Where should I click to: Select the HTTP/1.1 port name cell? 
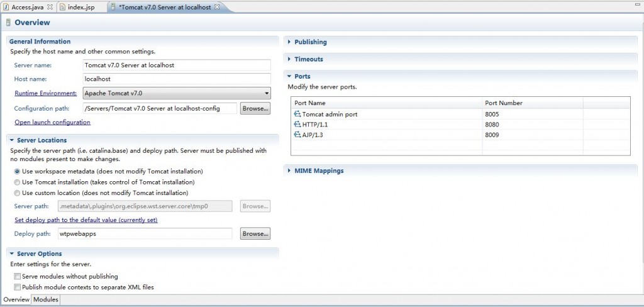tap(315, 125)
